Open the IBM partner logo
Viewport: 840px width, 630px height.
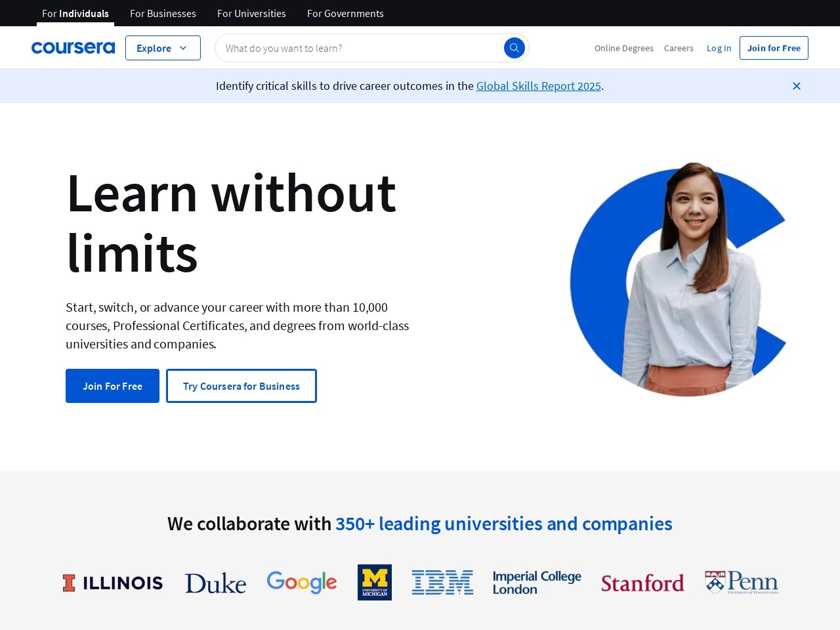pyautogui.click(x=442, y=583)
